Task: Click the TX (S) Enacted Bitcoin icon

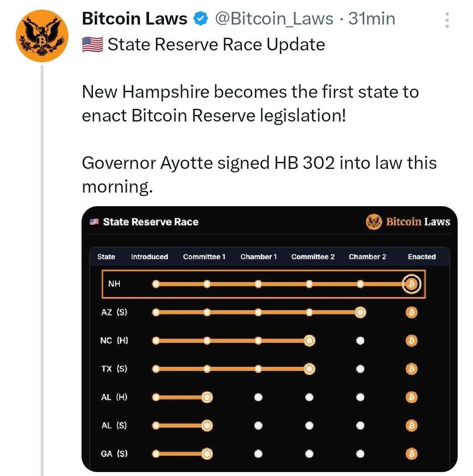Action: click(x=412, y=369)
